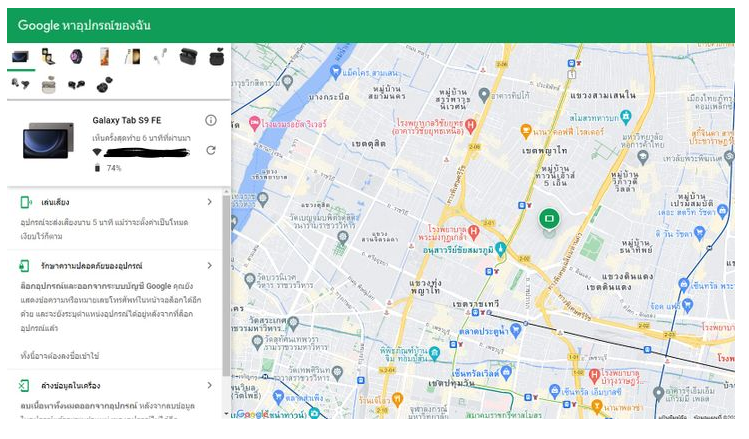
Task: Select the flip foldable phone device icon
Action: (48, 56)
